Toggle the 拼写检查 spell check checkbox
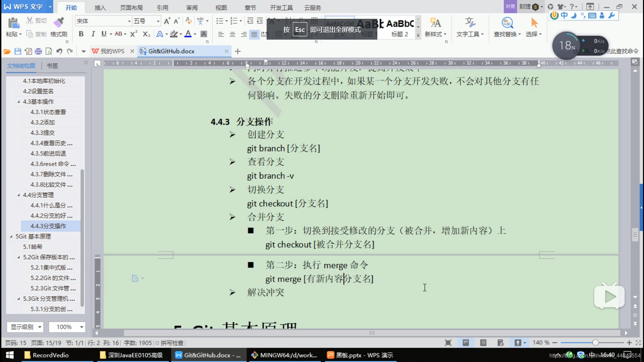Screen dimensions: 644x362 pyautogui.click(x=157, y=343)
